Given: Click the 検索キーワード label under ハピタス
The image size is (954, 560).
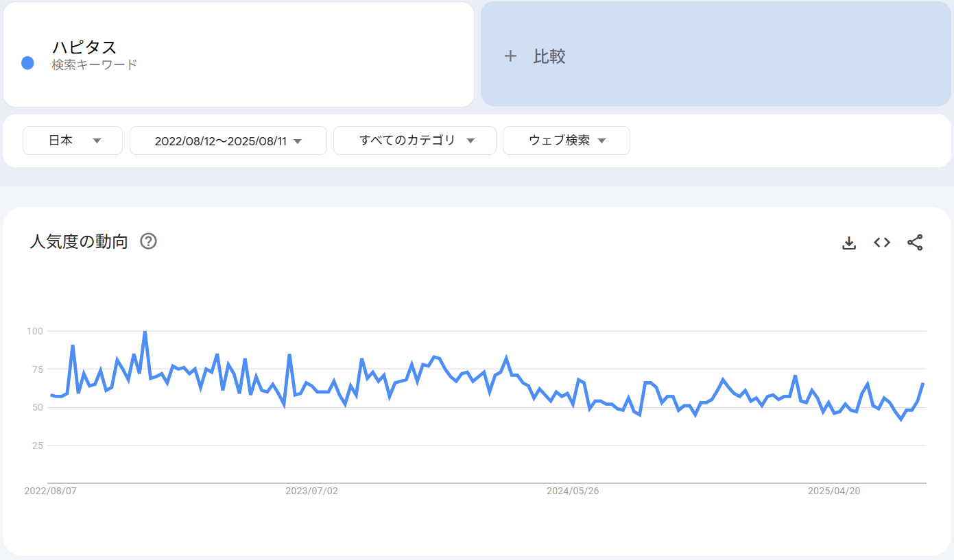Looking at the screenshot, I should click(x=94, y=65).
